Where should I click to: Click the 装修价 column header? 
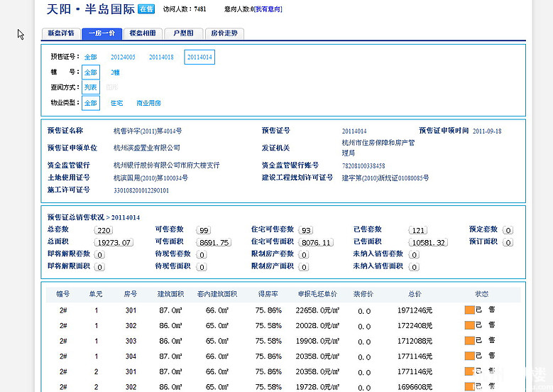click(363, 294)
